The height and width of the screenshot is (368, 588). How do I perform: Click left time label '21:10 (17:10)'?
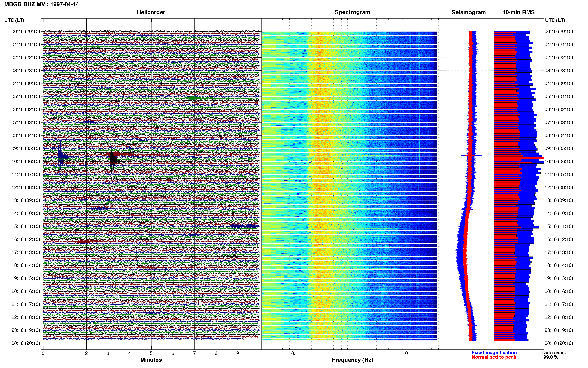[x=26, y=304]
